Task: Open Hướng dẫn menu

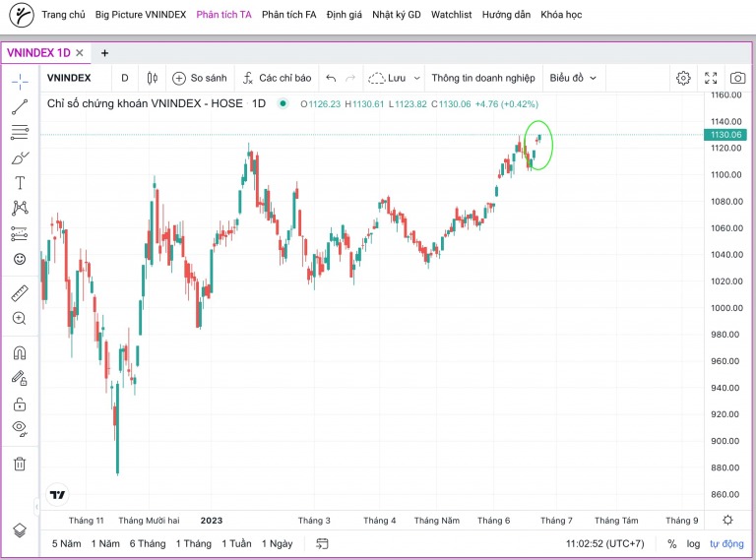Action: pyautogui.click(x=506, y=15)
